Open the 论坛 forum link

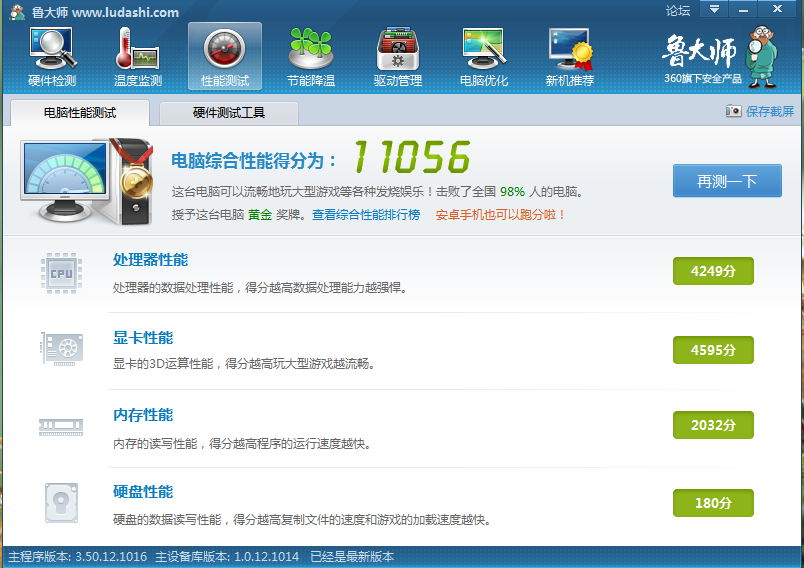(678, 10)
